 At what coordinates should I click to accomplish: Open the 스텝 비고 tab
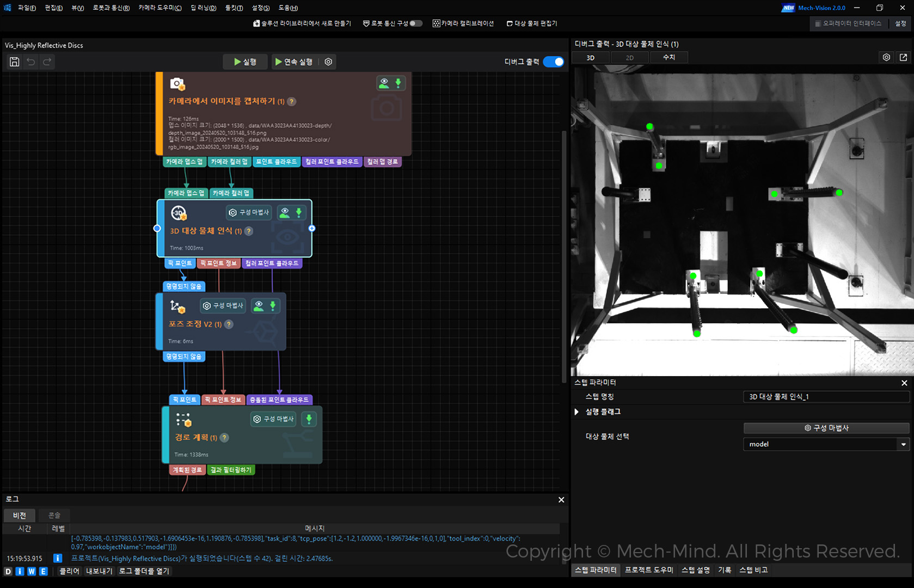pos(753,570)
